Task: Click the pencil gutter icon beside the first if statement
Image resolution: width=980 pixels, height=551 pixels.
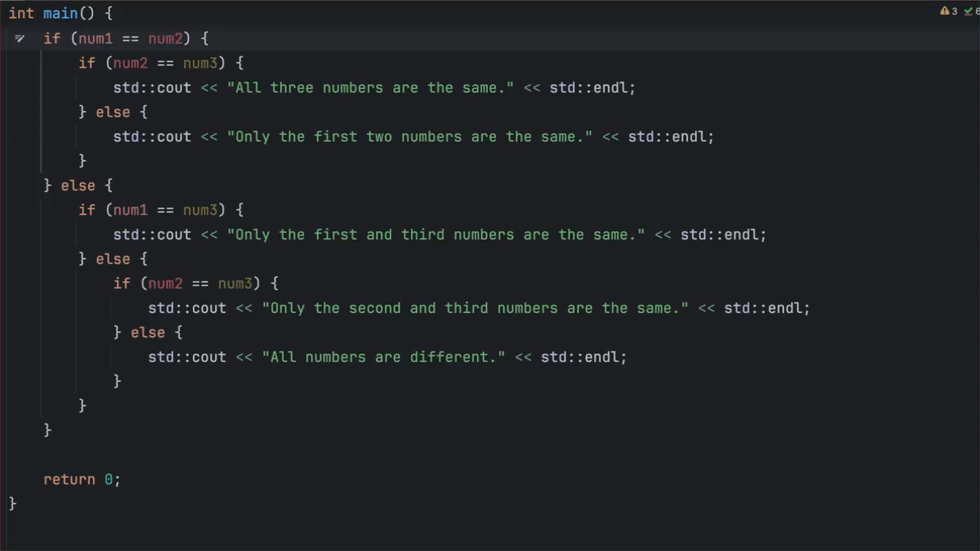Action: click(20, 38)
